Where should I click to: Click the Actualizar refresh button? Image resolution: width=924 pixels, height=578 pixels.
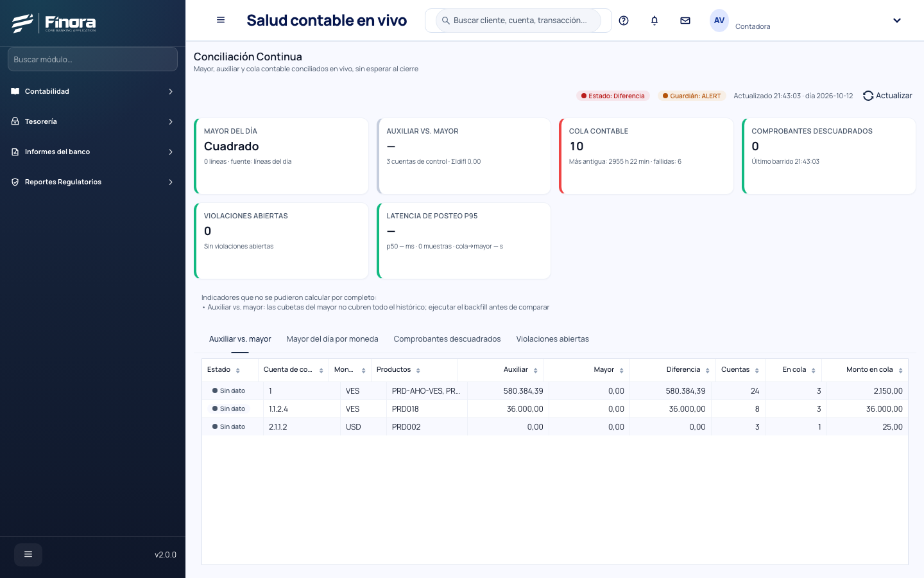point(887,96)
